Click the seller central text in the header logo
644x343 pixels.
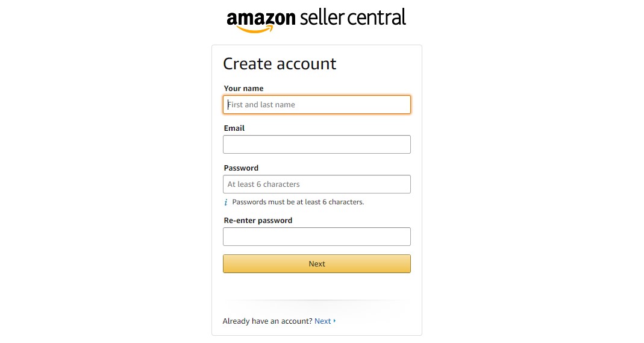point(353,17)
